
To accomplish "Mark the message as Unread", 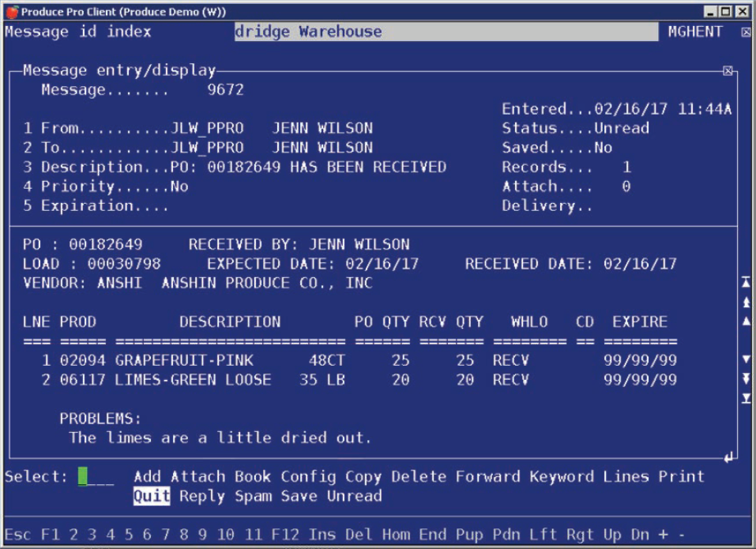I will tap(354, 496).
